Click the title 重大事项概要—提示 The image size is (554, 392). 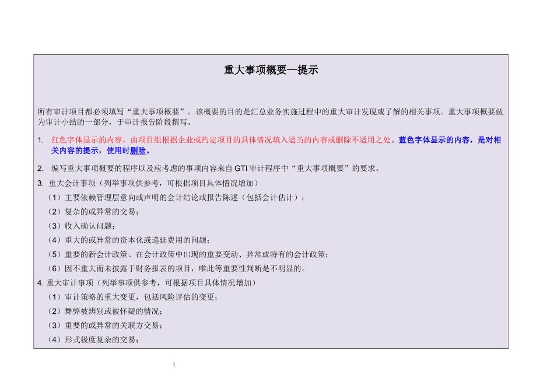pos(271,70)
